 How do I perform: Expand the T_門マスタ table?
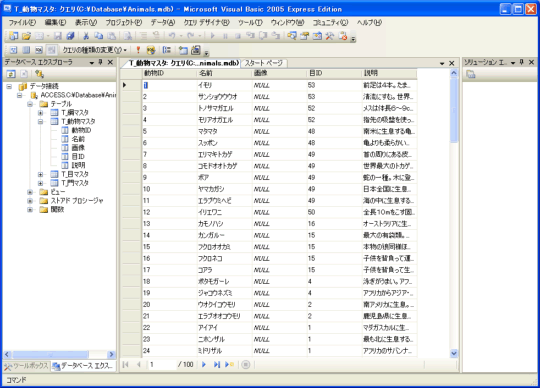pyautogui.click(x=40, y=183)
